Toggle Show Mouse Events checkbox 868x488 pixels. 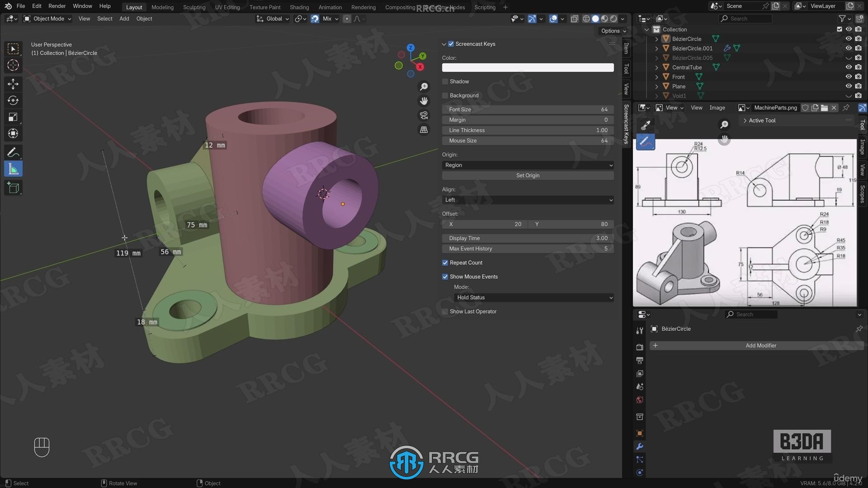[445, 277]
